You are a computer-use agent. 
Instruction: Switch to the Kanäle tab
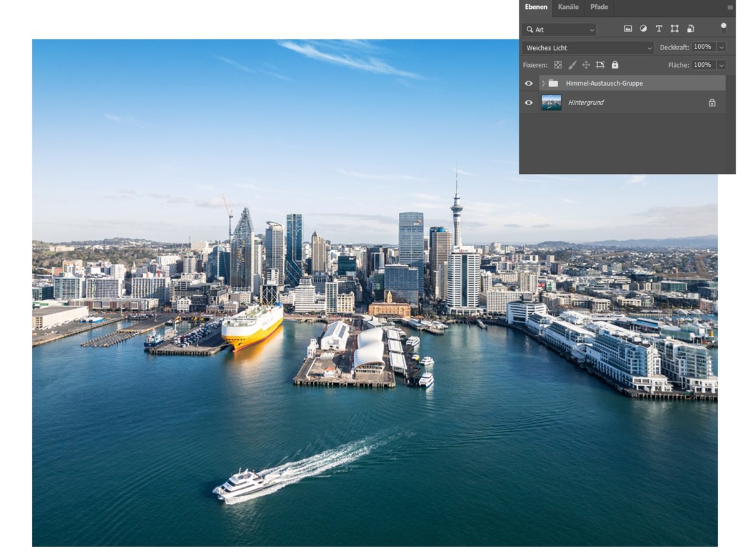(568, 7)
